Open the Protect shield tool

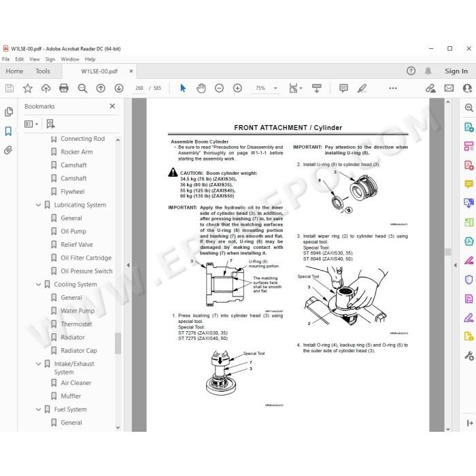pos(469,279)
